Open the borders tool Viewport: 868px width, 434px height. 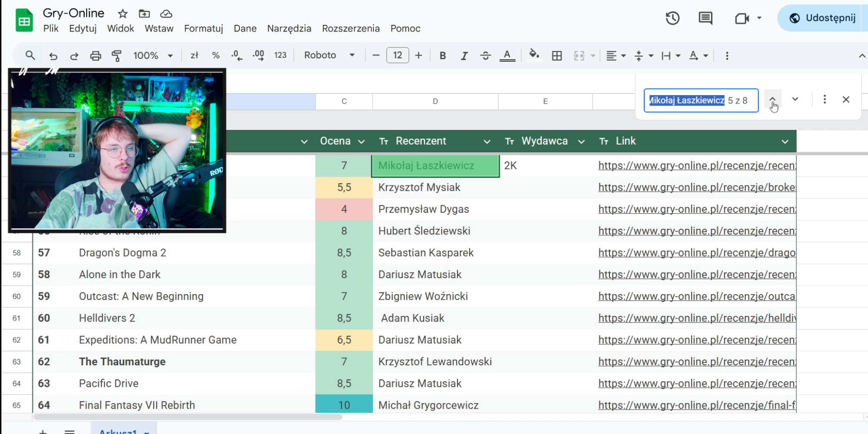click(x=557, y=56)
